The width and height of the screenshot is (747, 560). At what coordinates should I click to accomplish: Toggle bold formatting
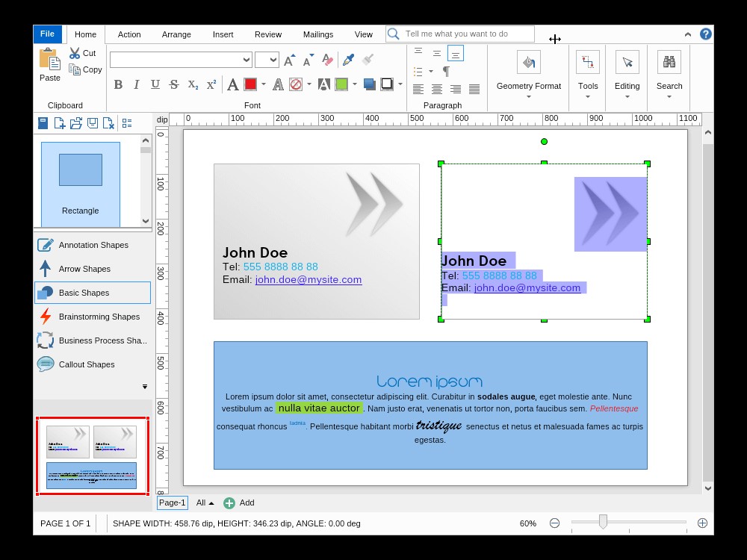[x=118, y=85]
